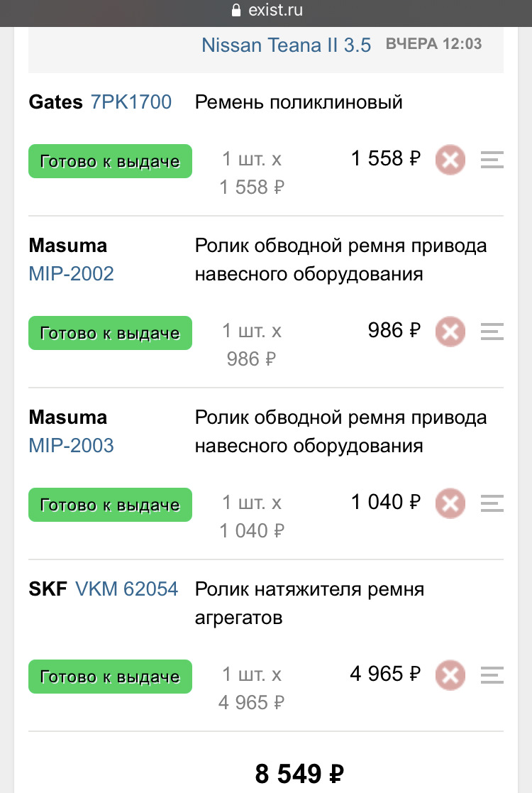Open options menu for Masuma MIP-2003
532x793 pixels.
(492, 503)
